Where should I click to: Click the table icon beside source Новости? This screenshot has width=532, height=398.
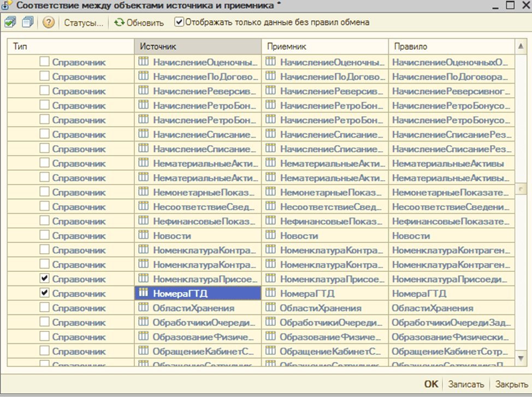tap(144, 236)
